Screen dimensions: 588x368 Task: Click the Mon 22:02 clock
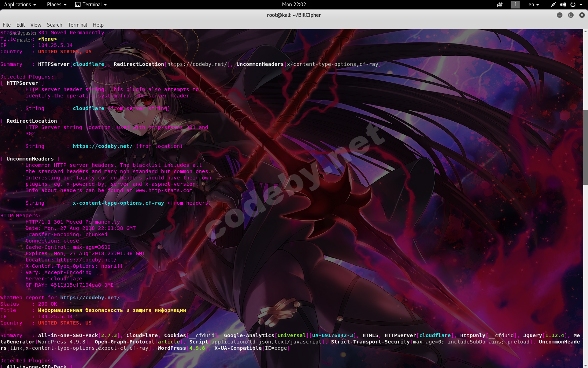[x=294, y=5]
